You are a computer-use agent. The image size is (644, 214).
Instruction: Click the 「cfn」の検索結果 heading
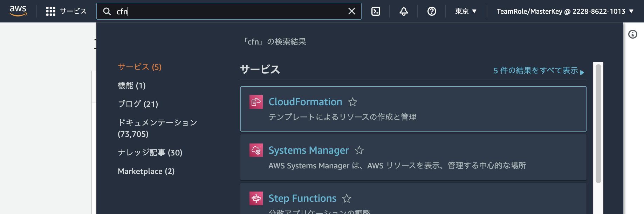tap(274, 42)
